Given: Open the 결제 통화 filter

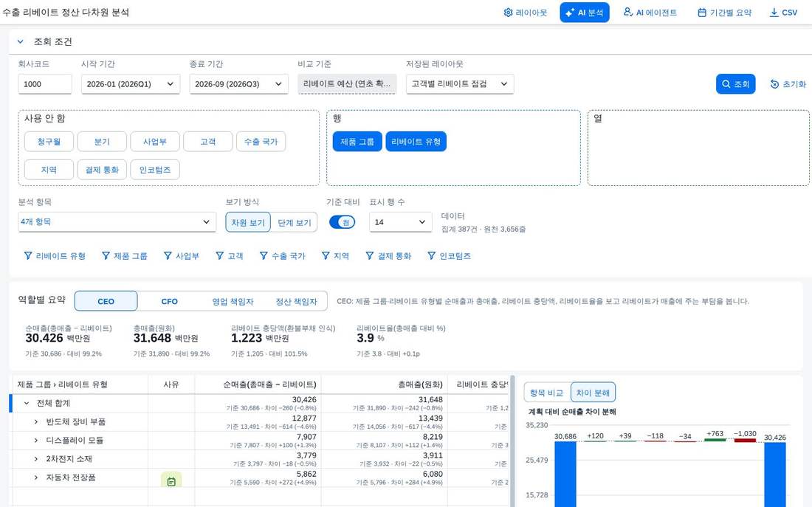Looking at the screenshot, I should click(x=388, y=256).
